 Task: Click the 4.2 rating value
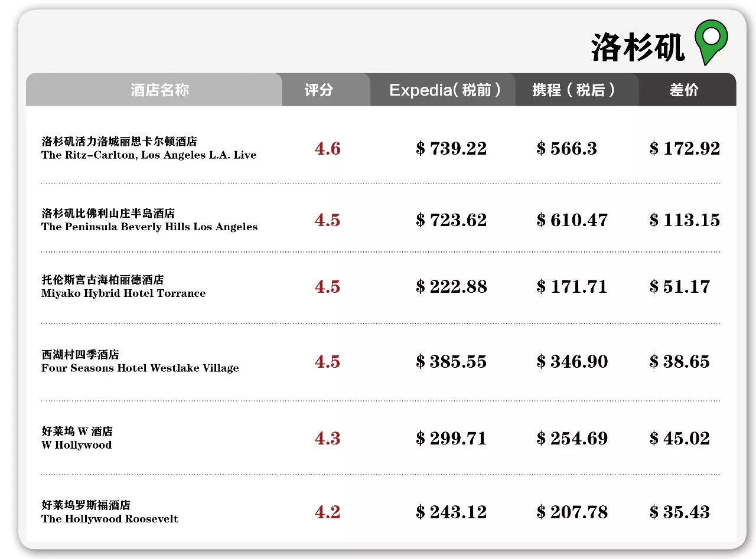point(328,512)
